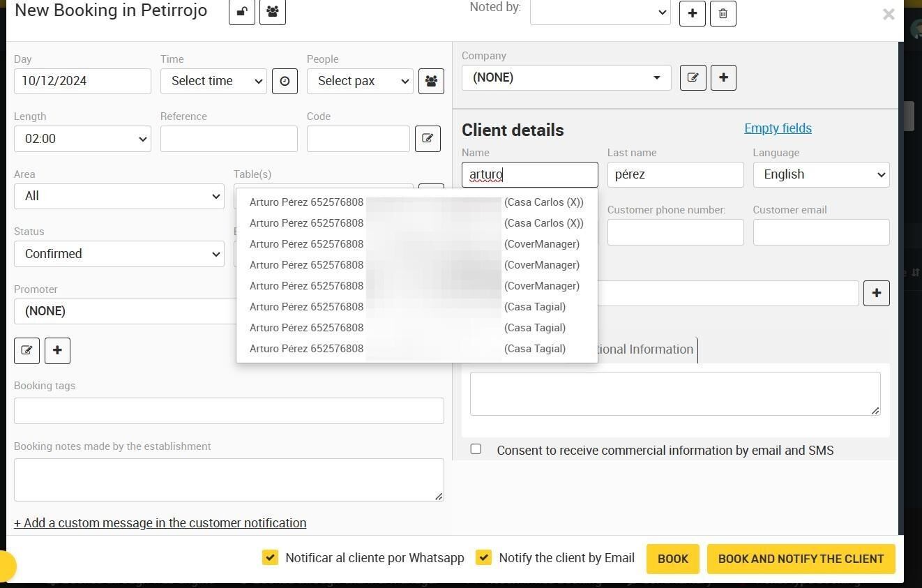Click the edit icon beside the Code field

coord(428,138)
